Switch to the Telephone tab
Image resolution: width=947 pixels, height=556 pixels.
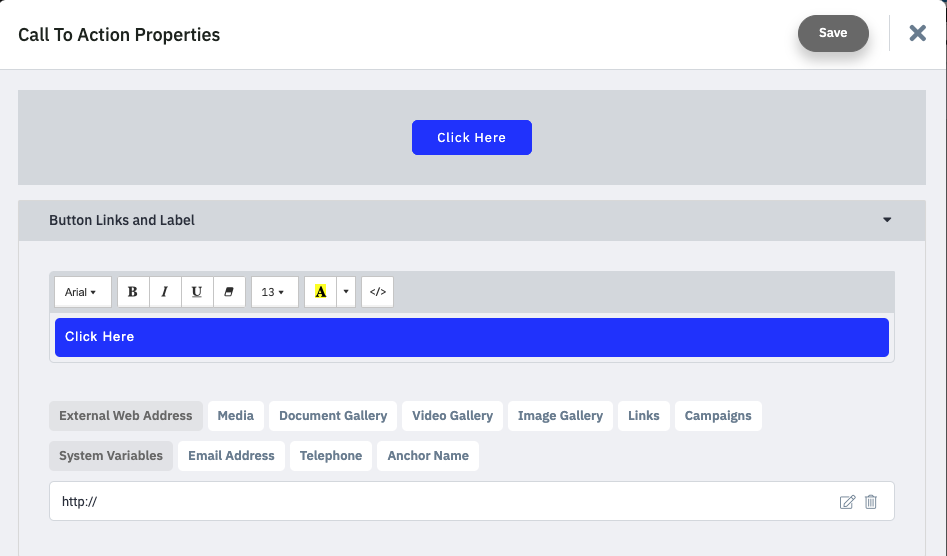point(331,456)
